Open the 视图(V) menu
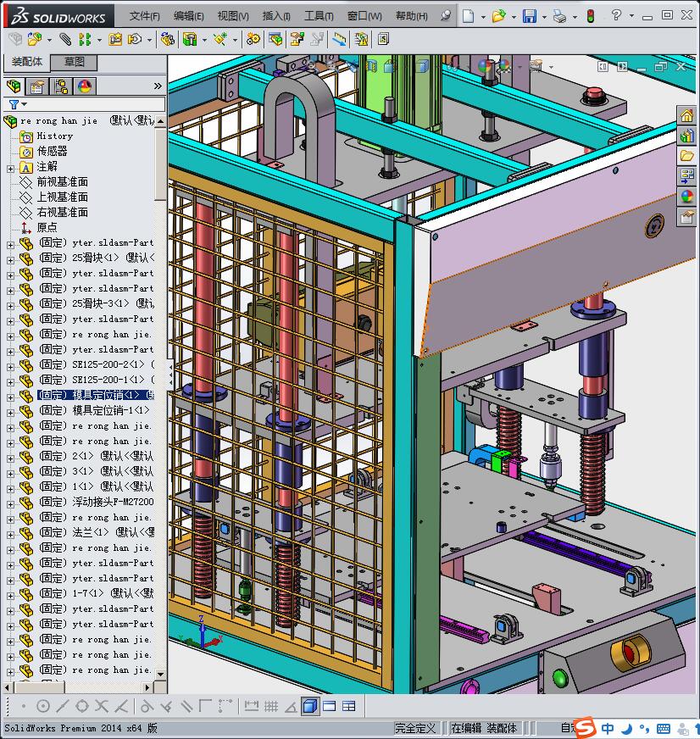Image resolution: width=700 pixels, height=739 pixels. point(233,16)
